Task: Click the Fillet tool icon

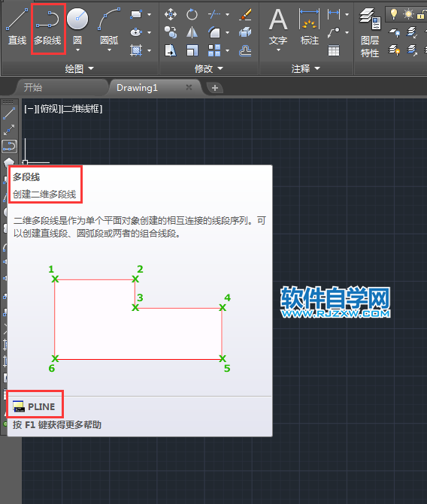Action: point(214,32)
